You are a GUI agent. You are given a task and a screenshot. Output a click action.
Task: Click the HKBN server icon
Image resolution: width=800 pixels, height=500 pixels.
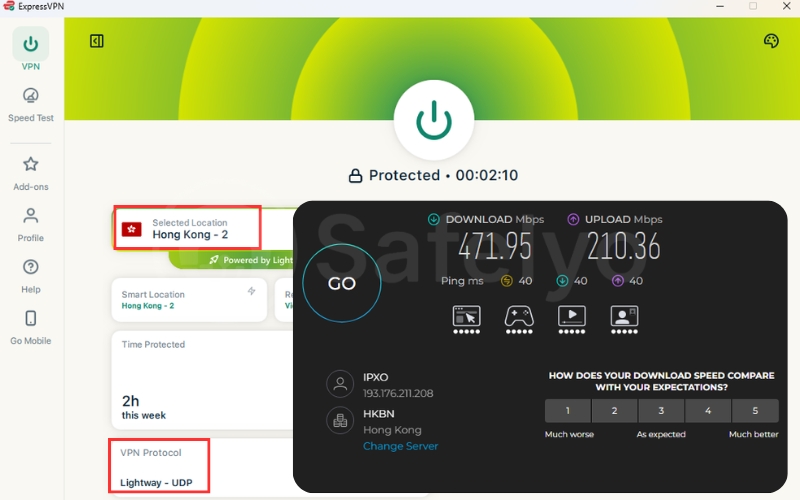[x=340, y=421]
